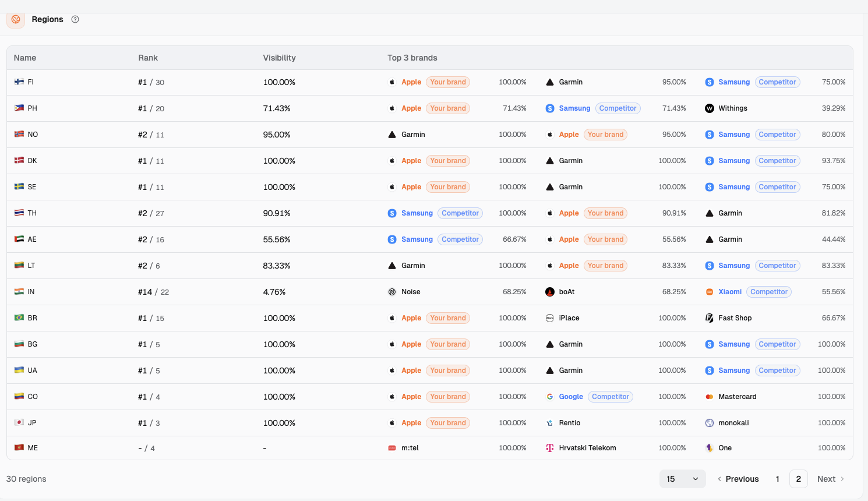The width and height of the screenshot is (868, 501).
Task: Select page 1 in pagination
Action: 778,479
